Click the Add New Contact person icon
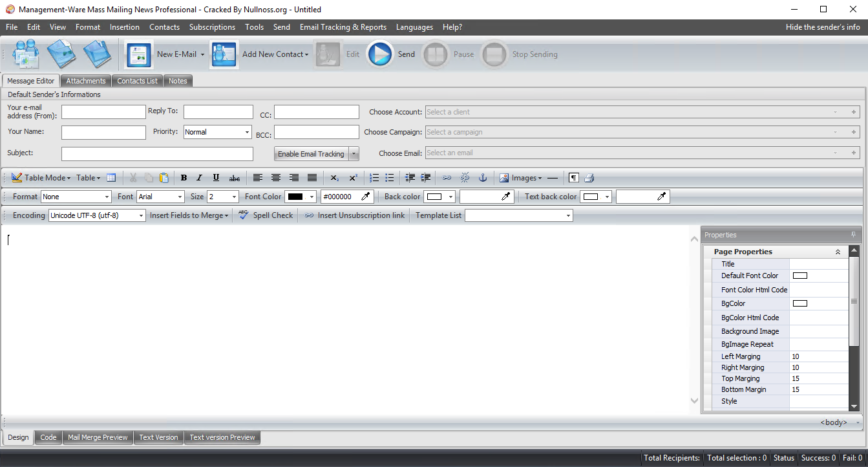 [x=224, y=54]
